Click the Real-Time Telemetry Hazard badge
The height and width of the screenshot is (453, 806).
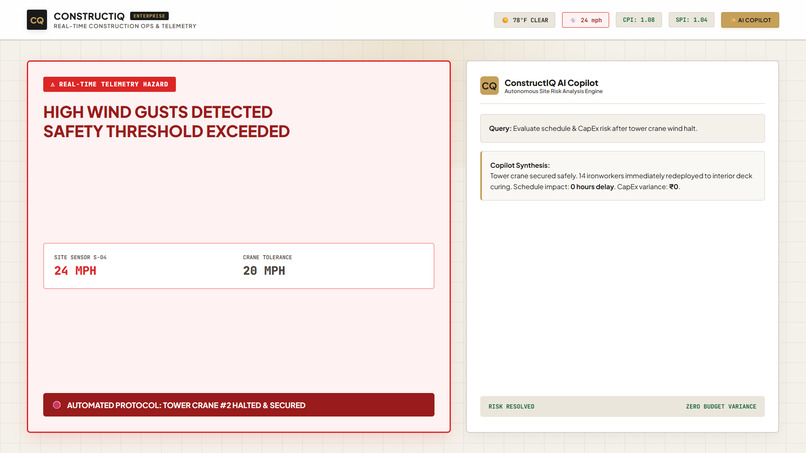pos(109,84)
